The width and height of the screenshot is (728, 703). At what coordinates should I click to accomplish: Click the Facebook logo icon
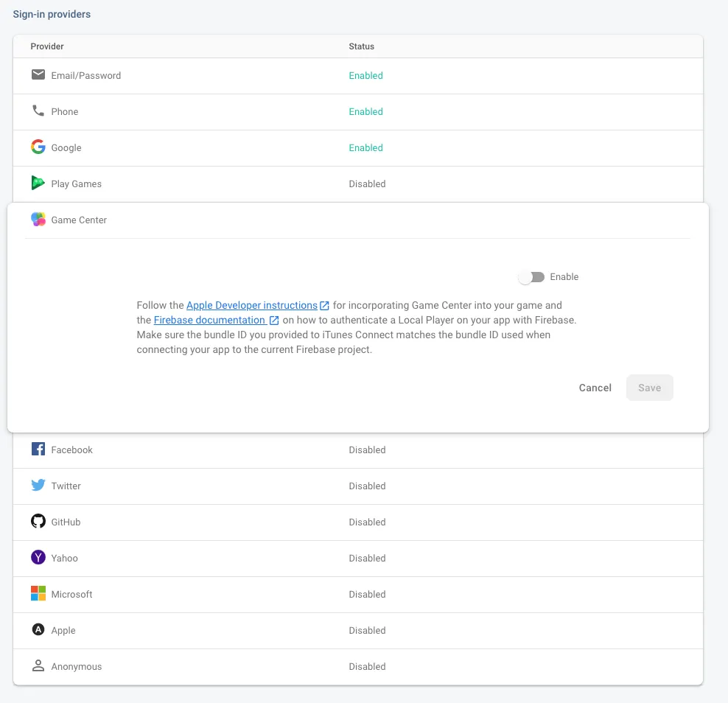(x=38, y=450)
